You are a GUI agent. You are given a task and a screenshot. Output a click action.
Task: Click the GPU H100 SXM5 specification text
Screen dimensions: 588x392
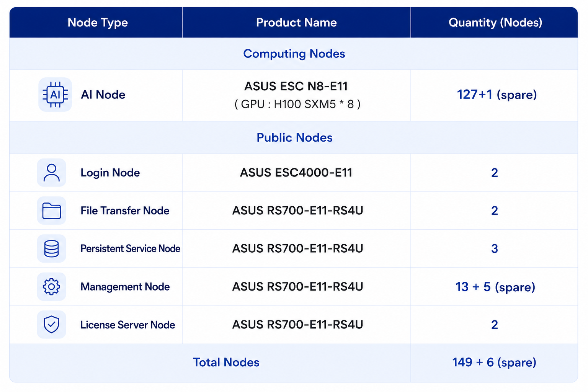297,104
